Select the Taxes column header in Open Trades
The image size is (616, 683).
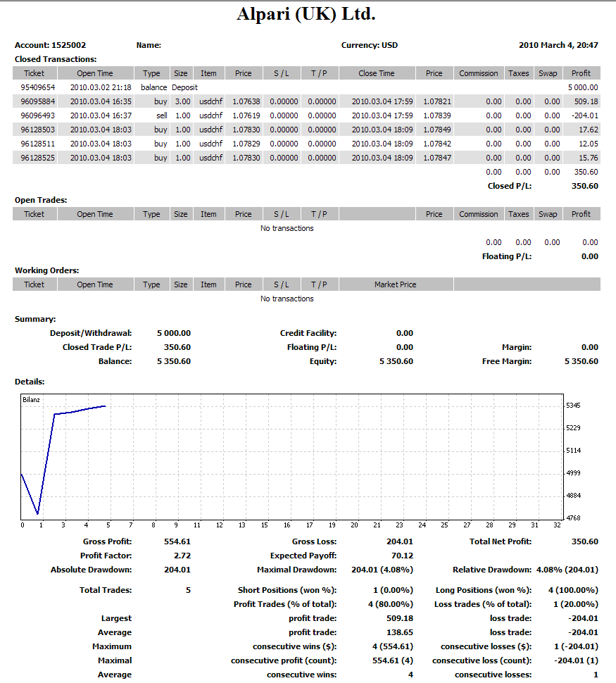click(518, 213)
